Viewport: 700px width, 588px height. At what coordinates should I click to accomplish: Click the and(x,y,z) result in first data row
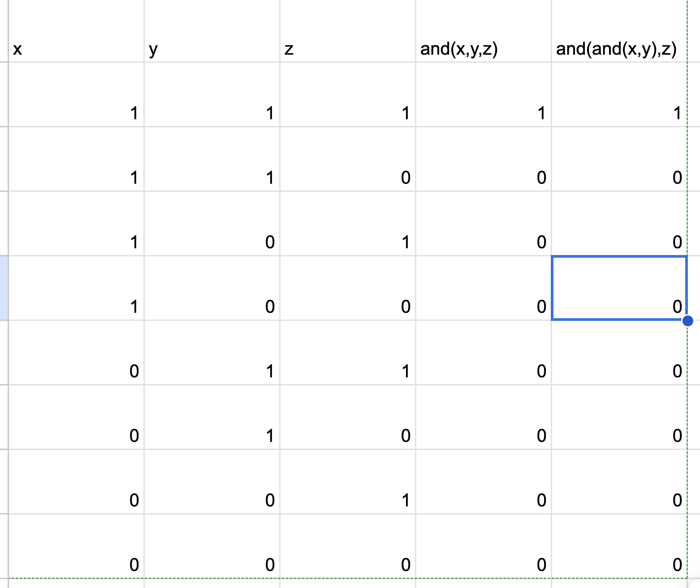484,95
